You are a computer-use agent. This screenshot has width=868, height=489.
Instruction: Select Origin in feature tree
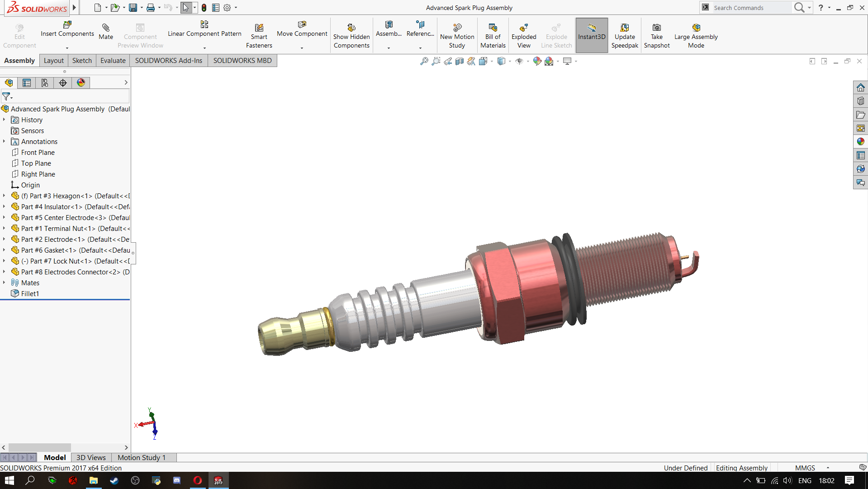30,185
